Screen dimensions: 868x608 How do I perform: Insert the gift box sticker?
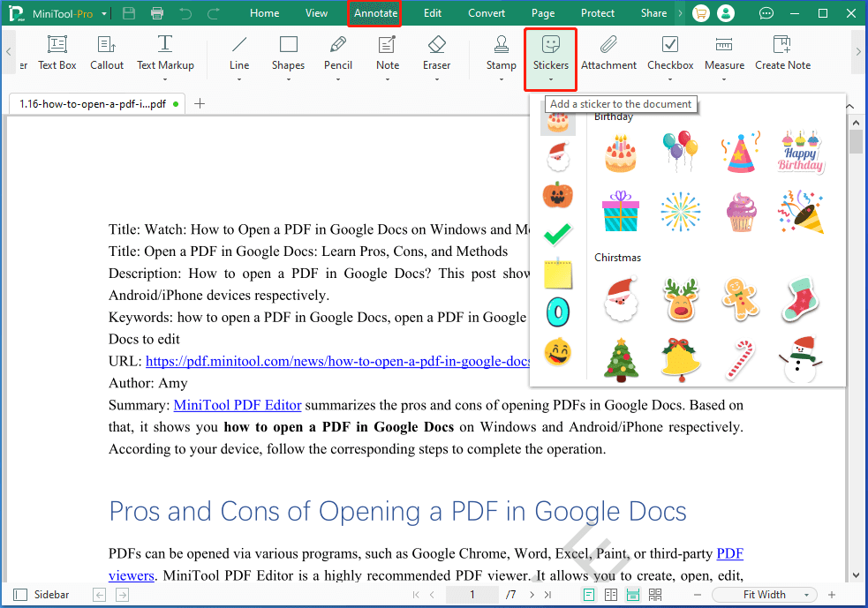(x=621, y=211)
